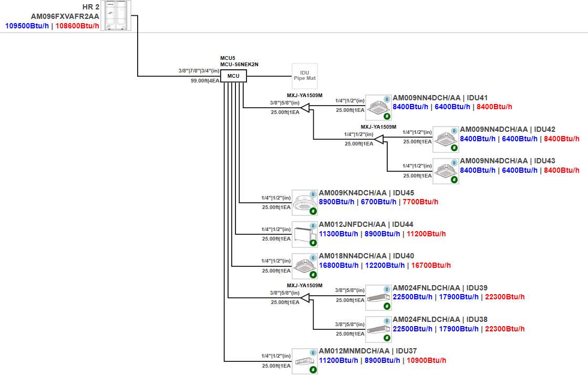Select the IDU37 slim duct icon
588x376 pixels.
305,361
